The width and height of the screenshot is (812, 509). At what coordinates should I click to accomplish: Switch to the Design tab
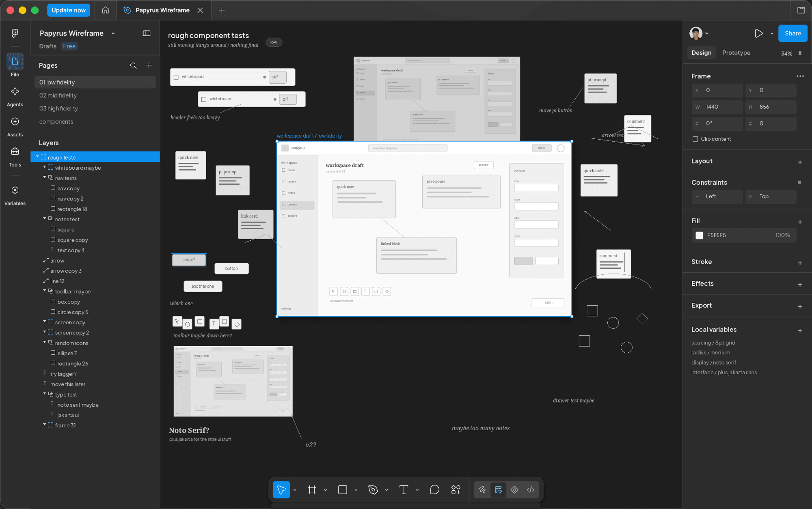tap(701, 53)
